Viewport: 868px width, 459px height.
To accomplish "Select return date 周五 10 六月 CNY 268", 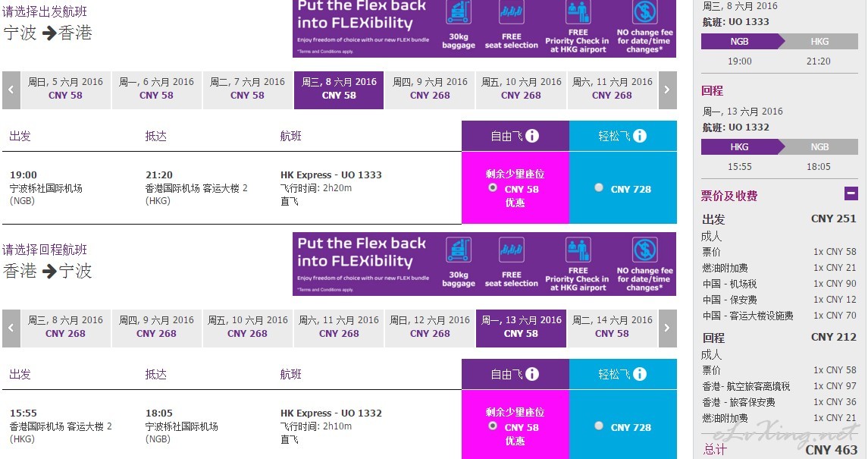I will coord(247,329).
